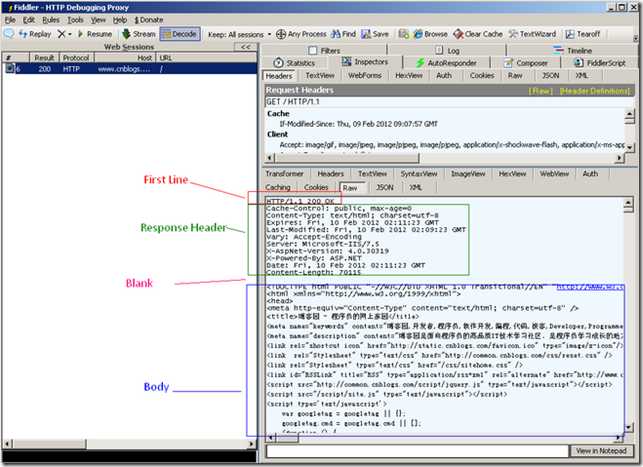Click the Save toolbar button
This screenshot has height=467, width=643.
click(374, 34)
